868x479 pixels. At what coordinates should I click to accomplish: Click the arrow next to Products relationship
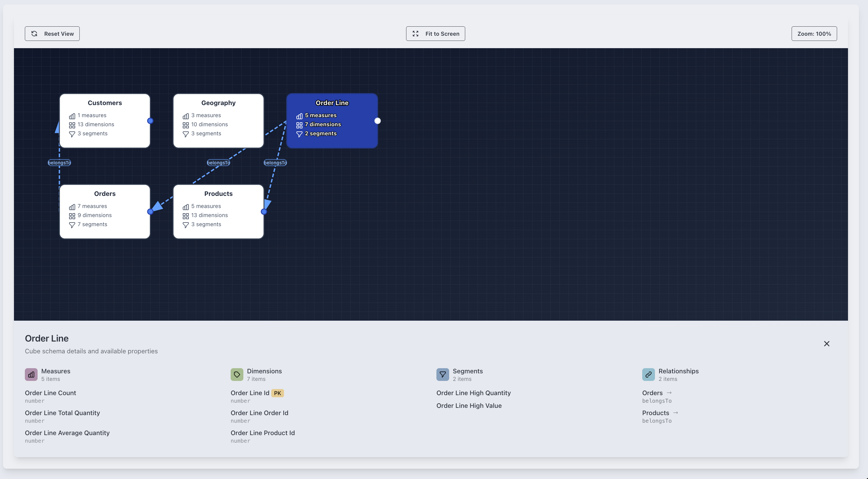[x=676, y=412]
